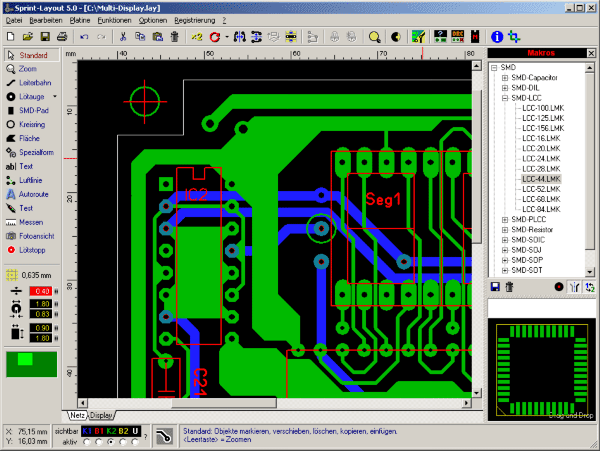Open Fotoansicht photo view
This screenshot has width=600, height=451.
(x=30, y=234)
